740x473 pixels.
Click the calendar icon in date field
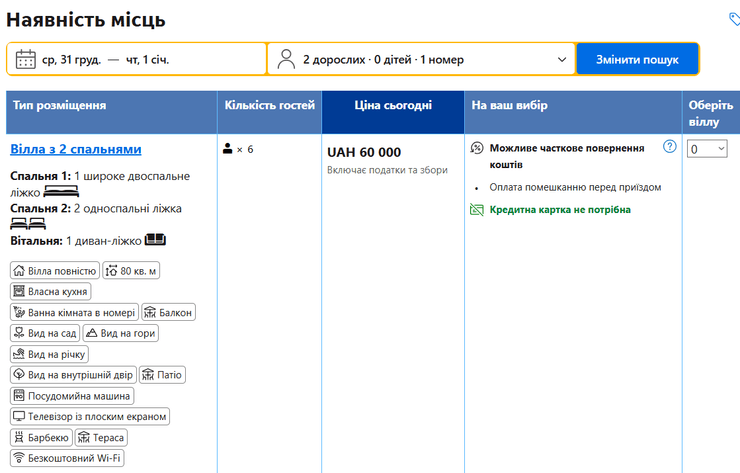(26, 59)
